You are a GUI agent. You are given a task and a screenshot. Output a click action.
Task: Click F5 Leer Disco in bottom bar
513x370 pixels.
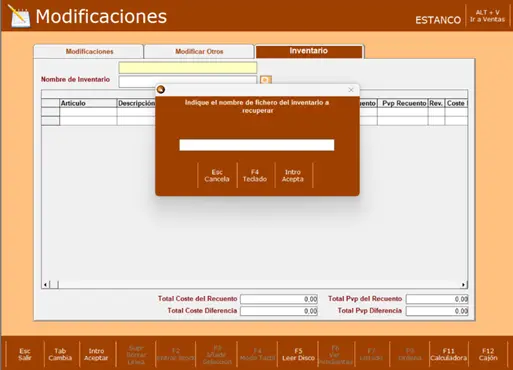pyautogui.click(x=298, y=354)
